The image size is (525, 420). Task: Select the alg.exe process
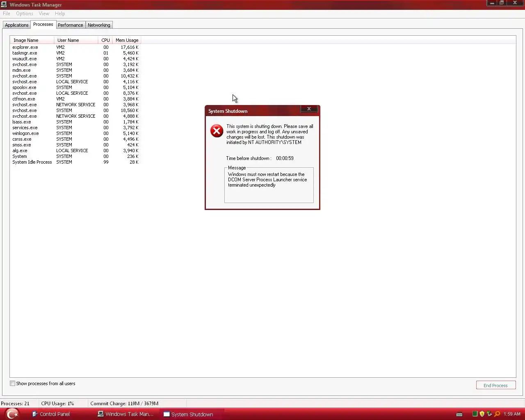click(x=75, y=151)
